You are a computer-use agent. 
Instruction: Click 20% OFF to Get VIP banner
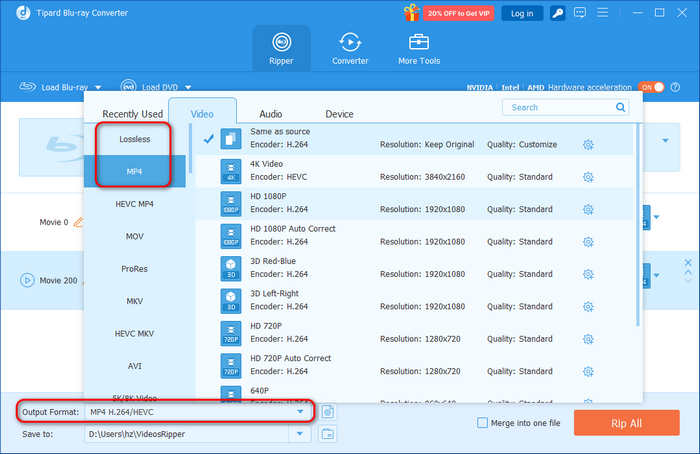tap(458, 13)
